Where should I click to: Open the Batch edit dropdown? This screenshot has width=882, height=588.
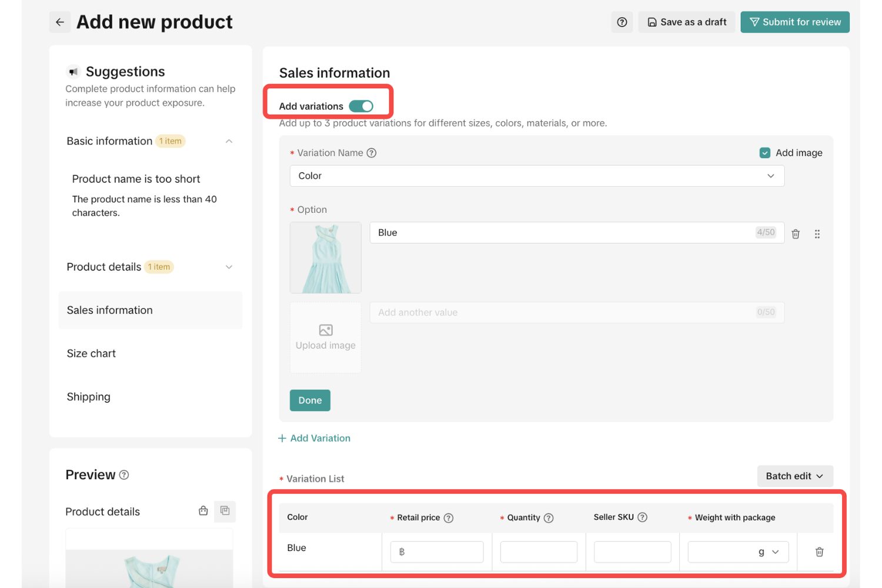point(794,476)
